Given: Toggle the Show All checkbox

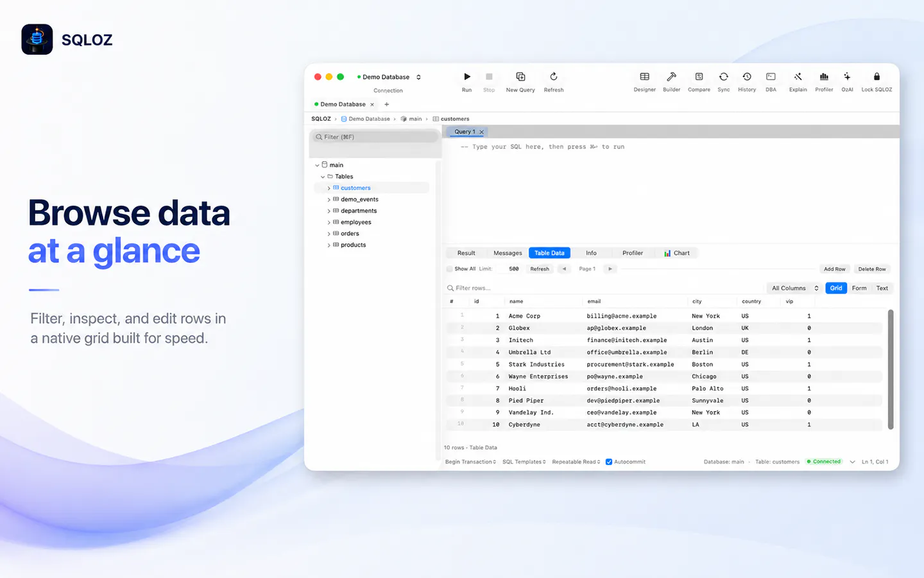Looking at the screenshot, I should pos(449,269).
